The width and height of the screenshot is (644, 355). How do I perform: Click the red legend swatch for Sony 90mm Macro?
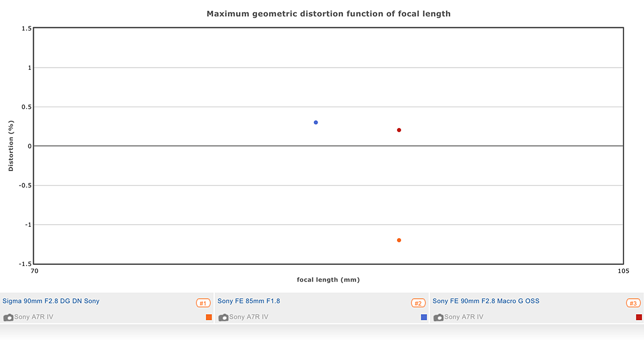(x=639, y=317)
